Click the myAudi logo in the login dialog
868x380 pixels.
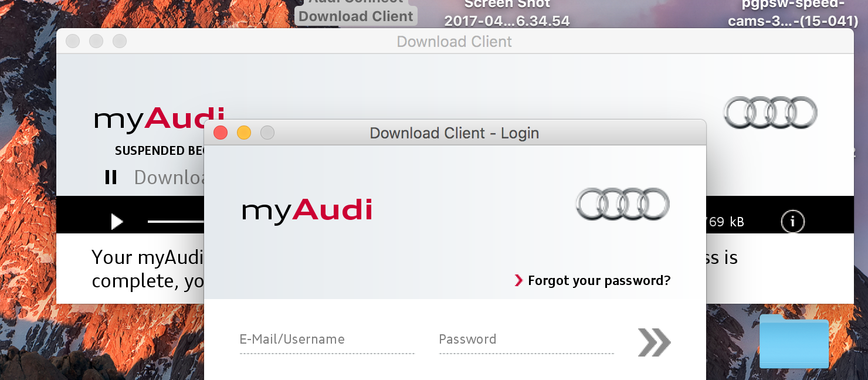click(307, 211)
